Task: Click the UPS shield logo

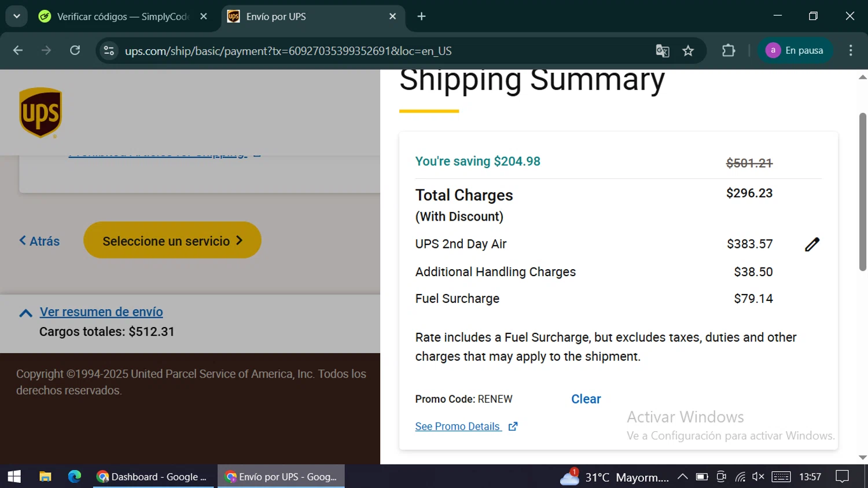Action: 41,113
